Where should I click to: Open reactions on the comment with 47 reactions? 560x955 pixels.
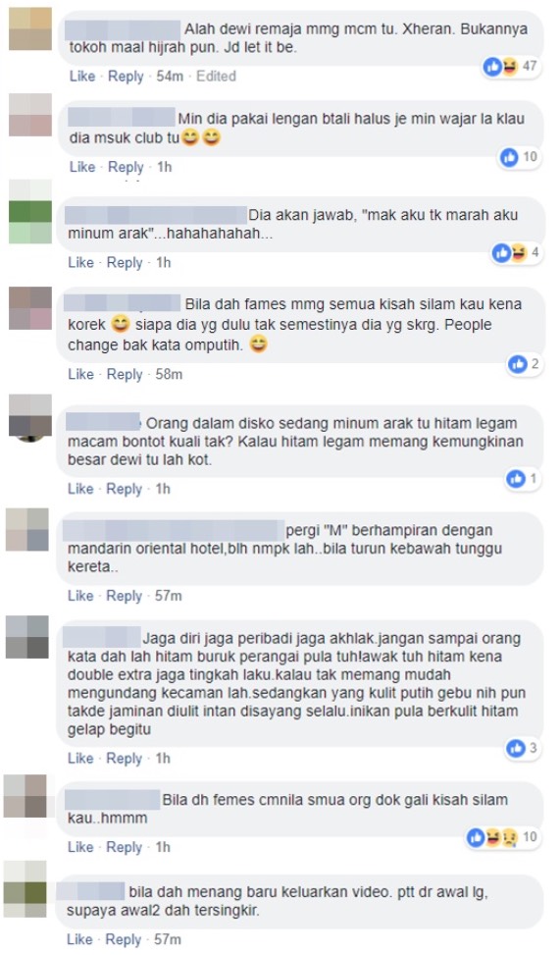pos(511,66)
